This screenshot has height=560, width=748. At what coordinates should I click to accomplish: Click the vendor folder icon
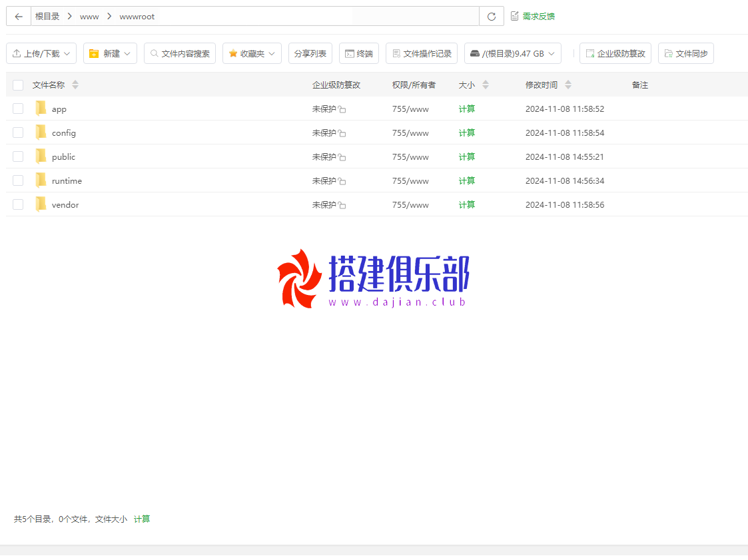click(41, 204)
